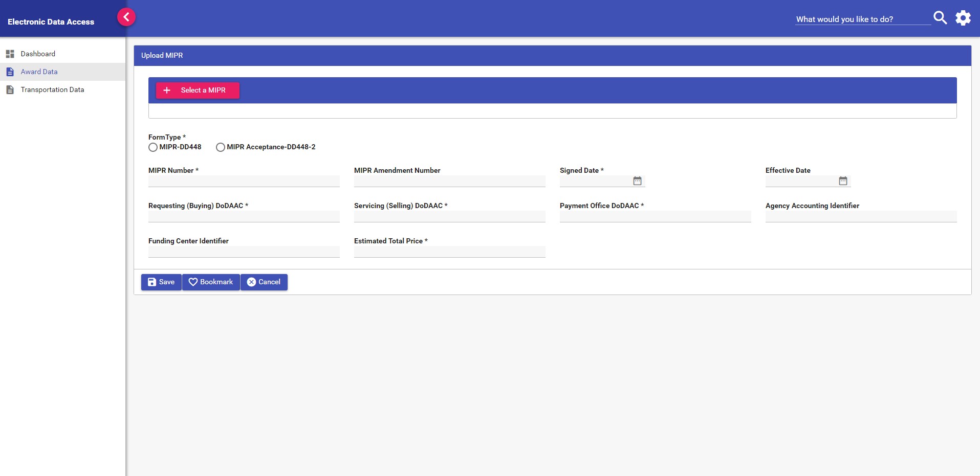Click the heart icon on Bookmark button

[193, 282]
